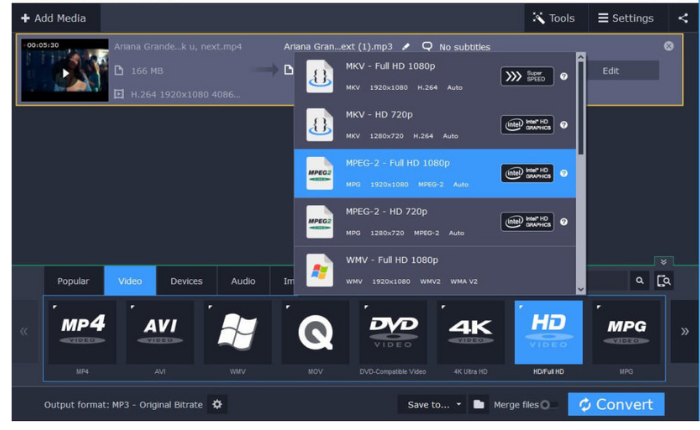Select MKV - Full HD 1080p preset
The height and width of the screenshot is (430, 700).
click(x=435, y=76)
